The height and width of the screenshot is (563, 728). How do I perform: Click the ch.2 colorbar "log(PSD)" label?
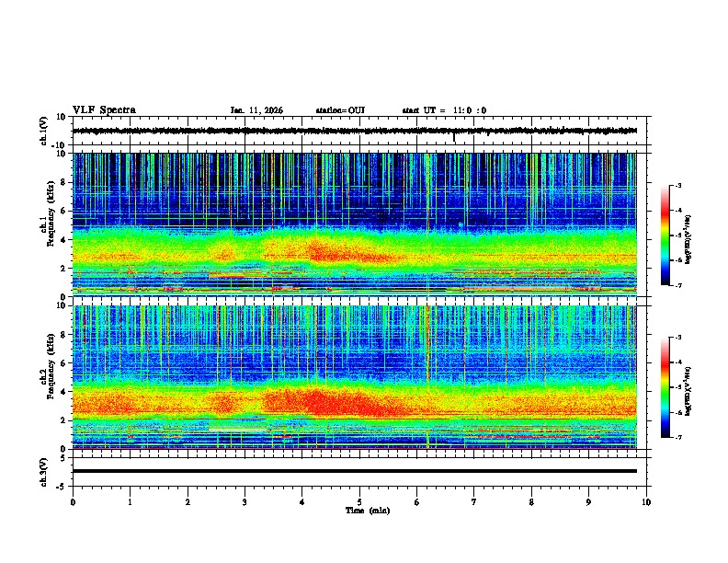click(688, 391)
